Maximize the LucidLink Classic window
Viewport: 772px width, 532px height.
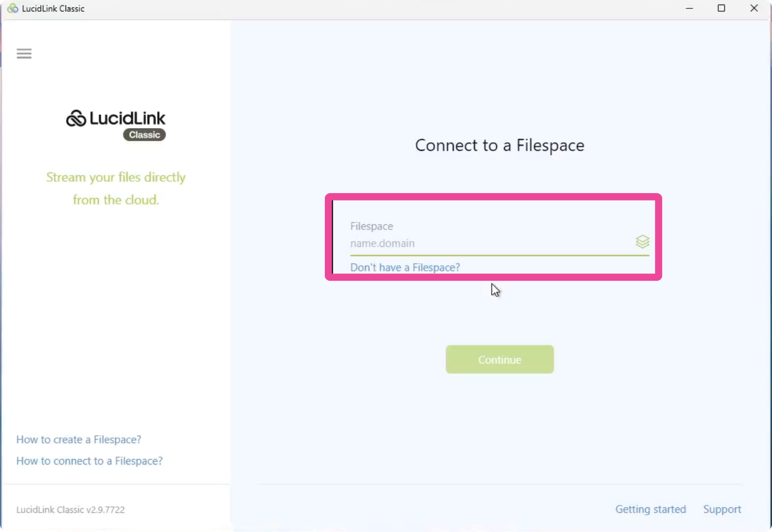(x=721, y=8)
